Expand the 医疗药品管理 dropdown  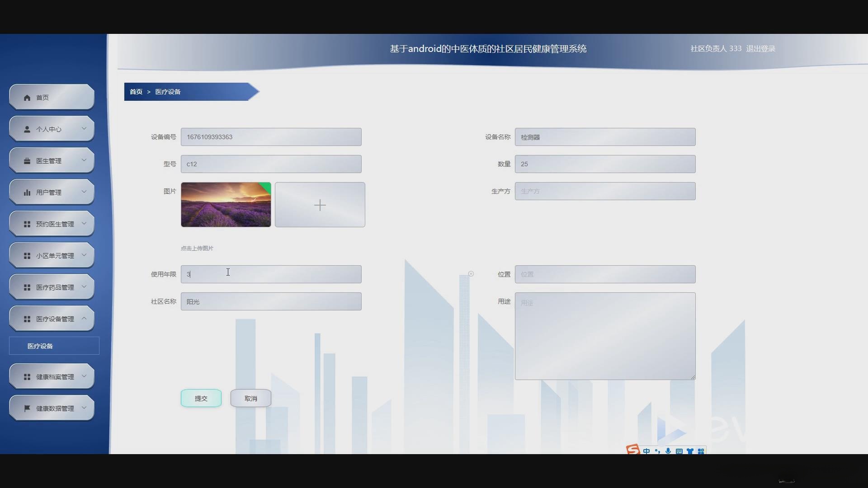point(83,286)
